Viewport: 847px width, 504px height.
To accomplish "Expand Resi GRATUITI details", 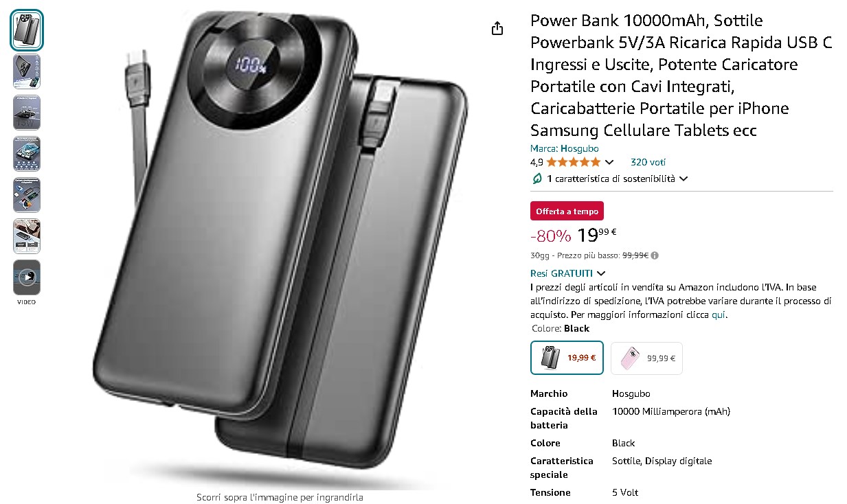I will 568,273.
